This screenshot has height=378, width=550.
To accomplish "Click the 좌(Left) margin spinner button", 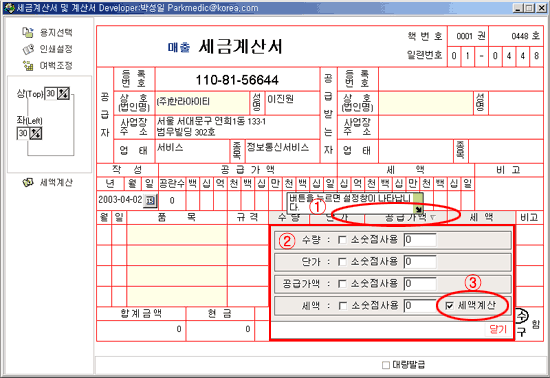I will click(35, 133).
